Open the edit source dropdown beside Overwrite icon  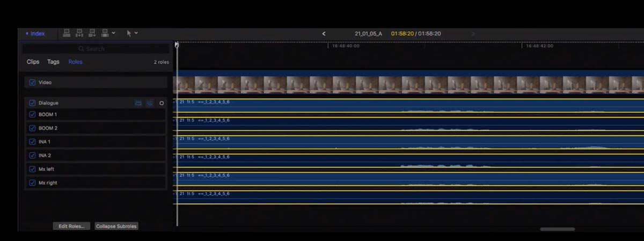(x=114, y=33)
